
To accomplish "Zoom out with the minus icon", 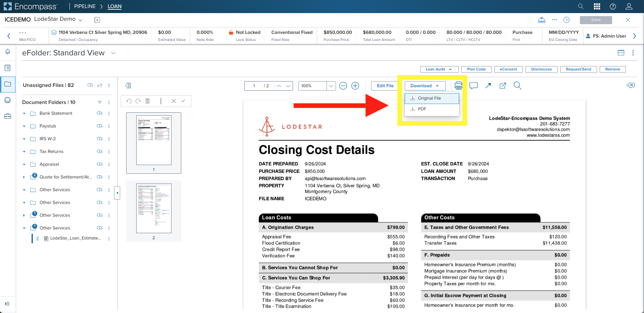I will (343, 86).
